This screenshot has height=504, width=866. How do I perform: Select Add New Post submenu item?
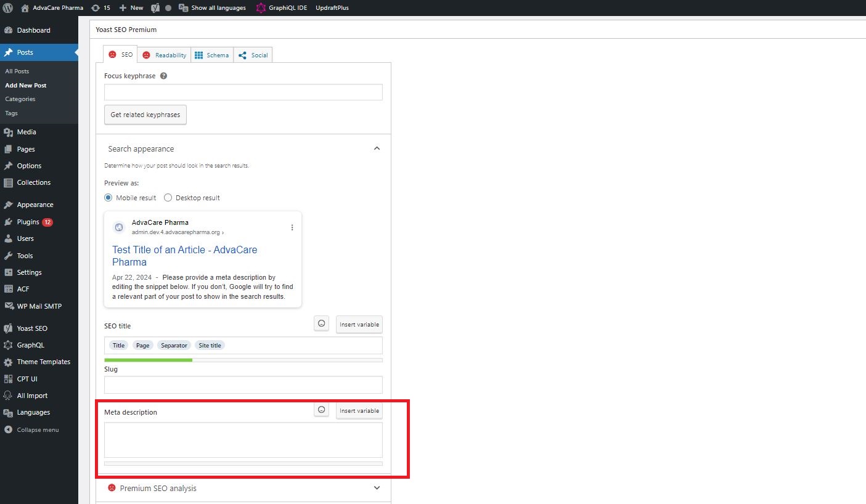pos(26,86)
